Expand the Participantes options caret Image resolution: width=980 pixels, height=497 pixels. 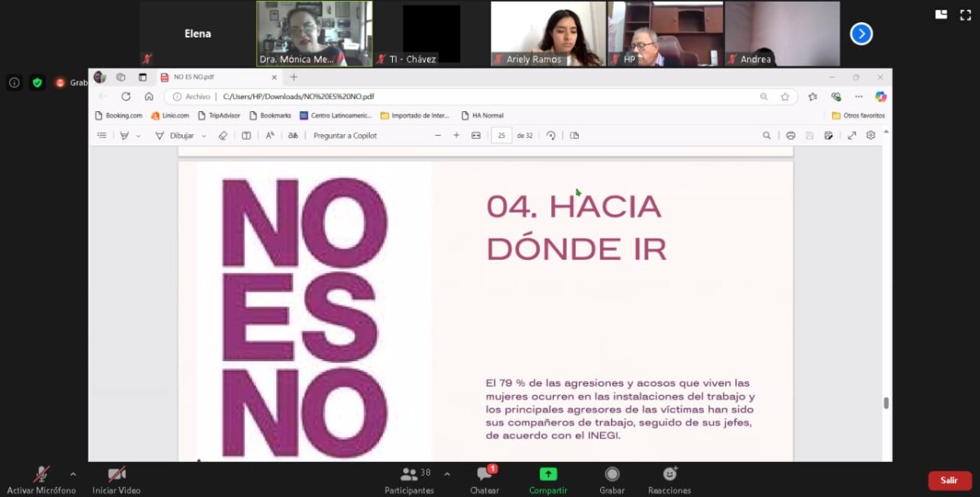pos(447,473)
